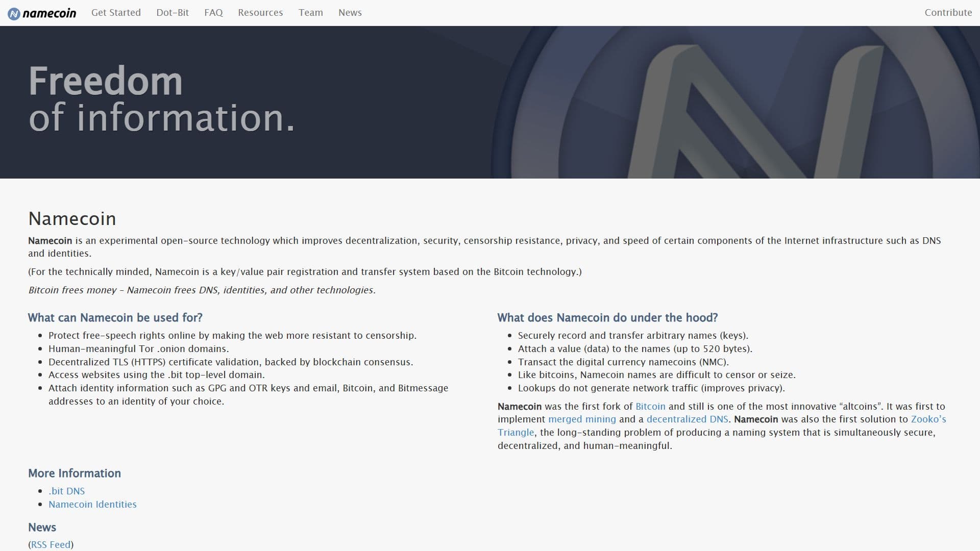This screenshot has height=551, width=980.
Task: Follow the Bitcoin hyperlink
Action: point(650,407)
